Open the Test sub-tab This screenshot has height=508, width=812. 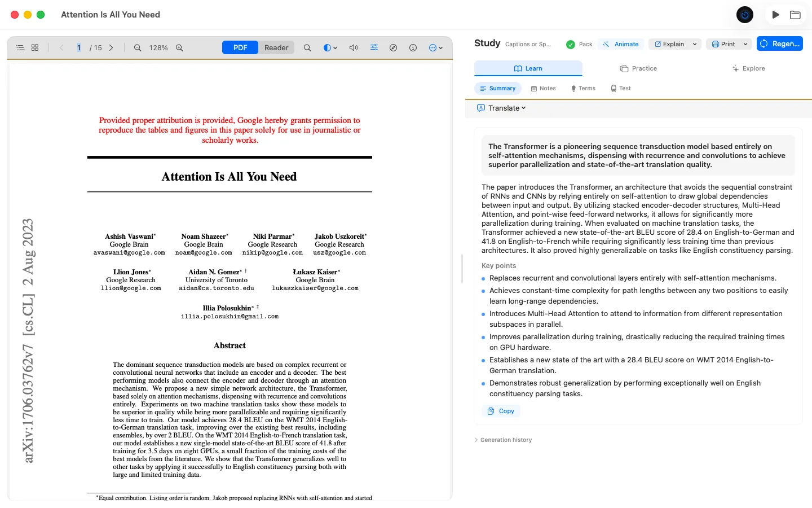coord(621,89)
